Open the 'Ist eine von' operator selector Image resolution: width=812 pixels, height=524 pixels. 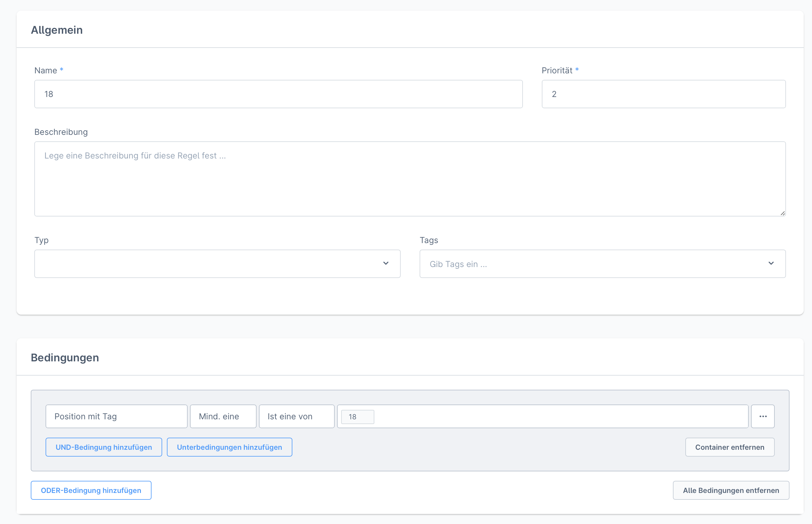pos(297,416)
